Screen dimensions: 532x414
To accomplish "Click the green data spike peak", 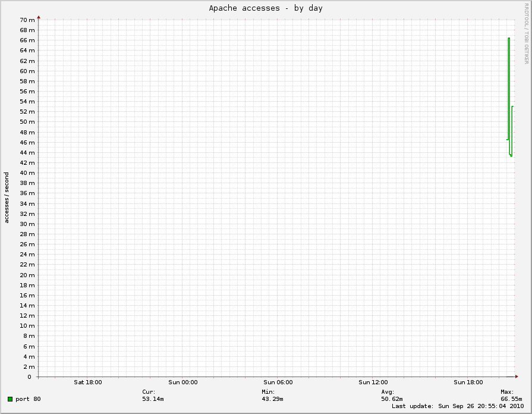I will [x=509, y=39].
